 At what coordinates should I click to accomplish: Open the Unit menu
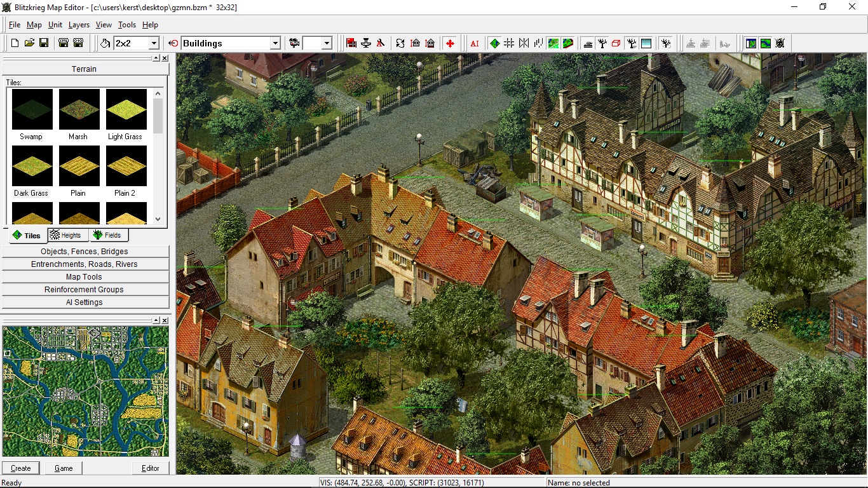[55, 25]
